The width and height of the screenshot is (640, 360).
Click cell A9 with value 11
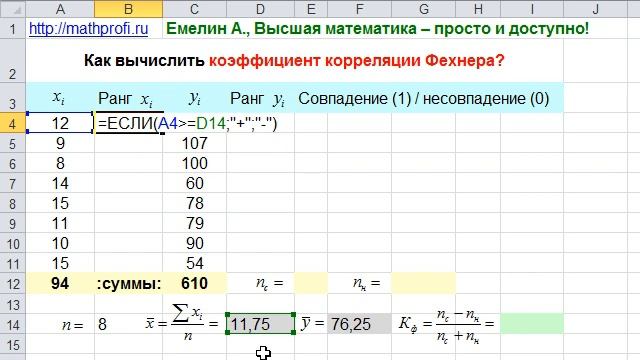[x=60, y=223]
